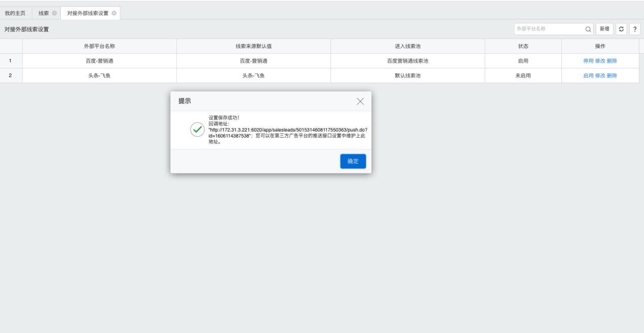Click the 状态 column header

pos(523,46)
